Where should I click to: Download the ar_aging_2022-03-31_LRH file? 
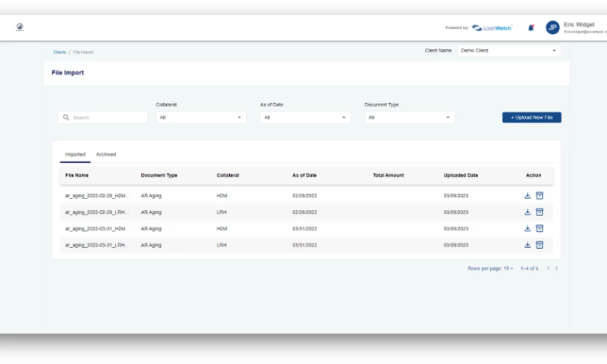click(x=527, y=245)
